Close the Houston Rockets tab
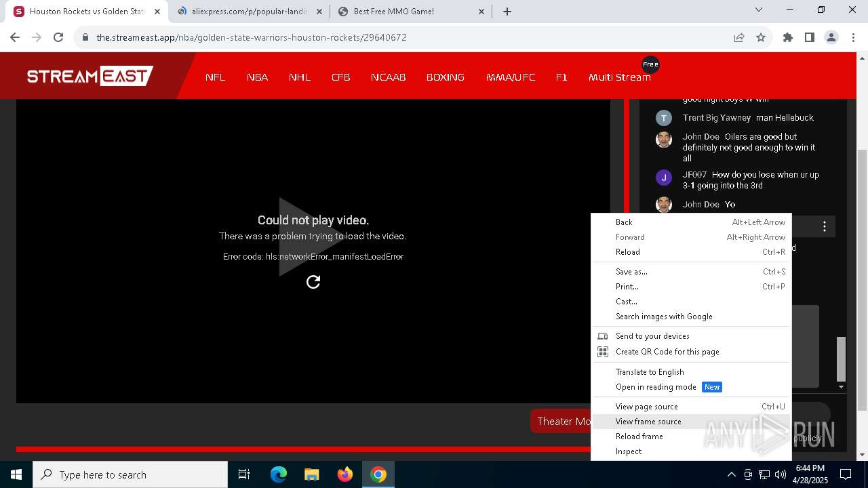868x488 pixels. (x=157, y=12)
